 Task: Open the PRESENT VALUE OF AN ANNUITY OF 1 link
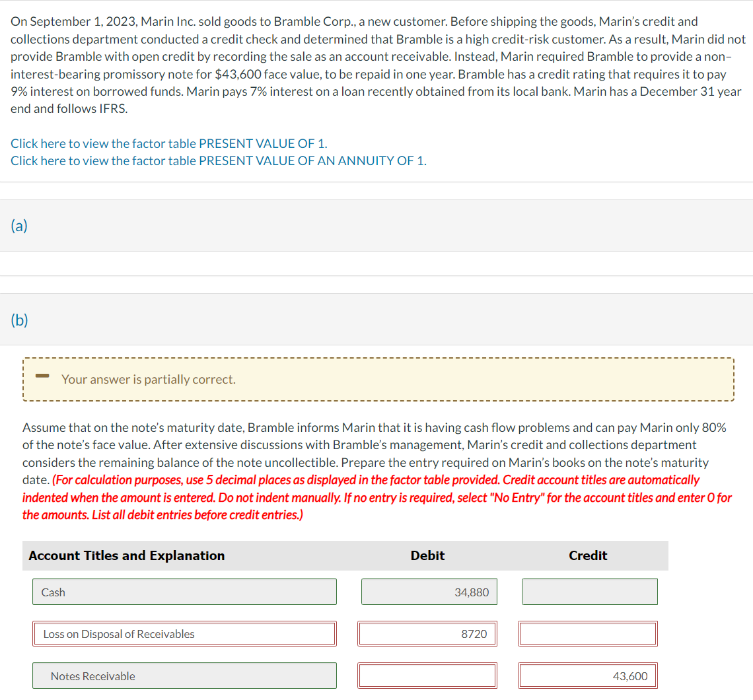tap(219, 161)
